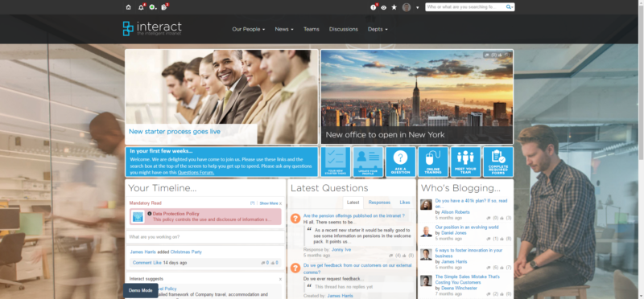Click Like on Christmas Party post
Image resolution: width=644 pixels, height=299 pixels.
[x=157, y=263]
